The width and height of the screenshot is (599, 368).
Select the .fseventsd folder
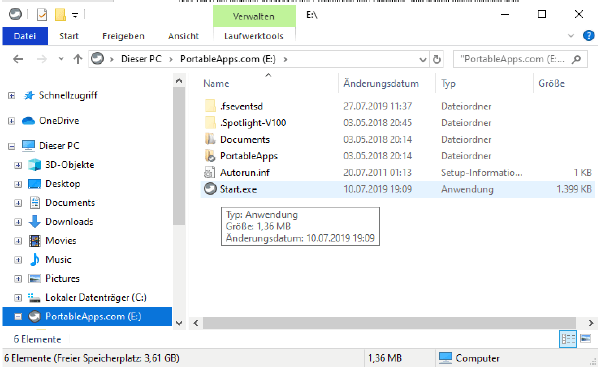tap(241, 106)
